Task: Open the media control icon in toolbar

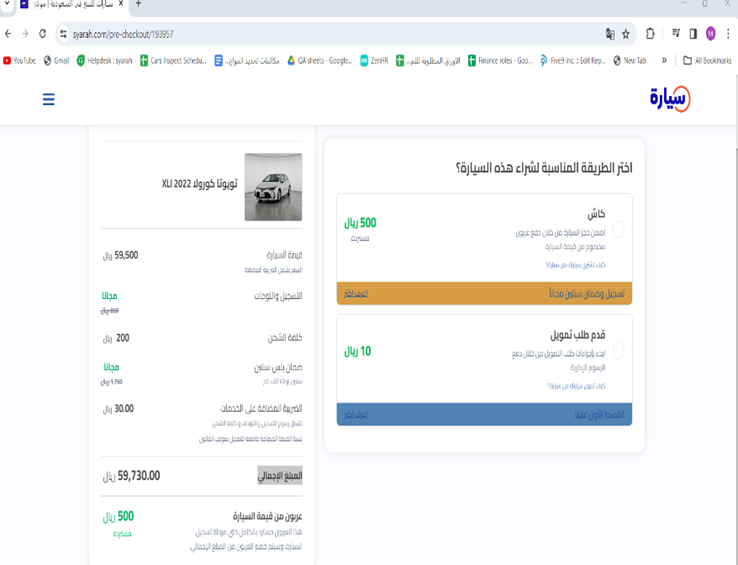Action: tap(676, 33)
